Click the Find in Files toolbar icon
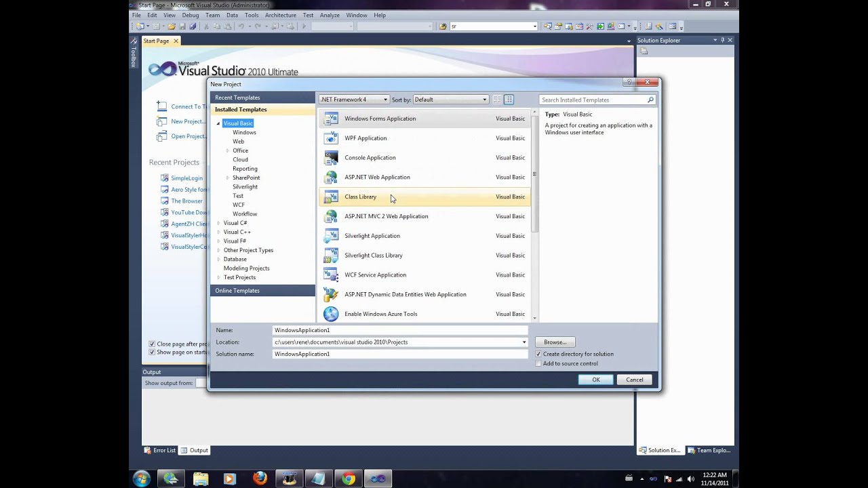This screenshot has height=488, width=868. (443, 26)
